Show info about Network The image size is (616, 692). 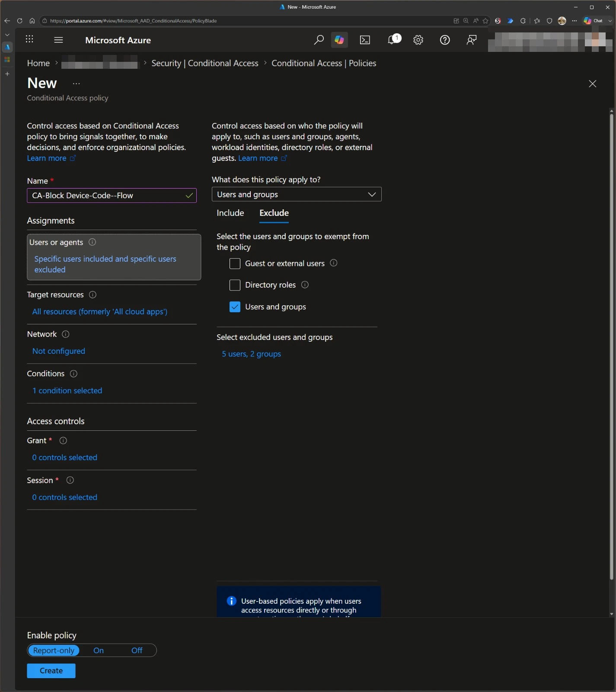pos(66,334)
